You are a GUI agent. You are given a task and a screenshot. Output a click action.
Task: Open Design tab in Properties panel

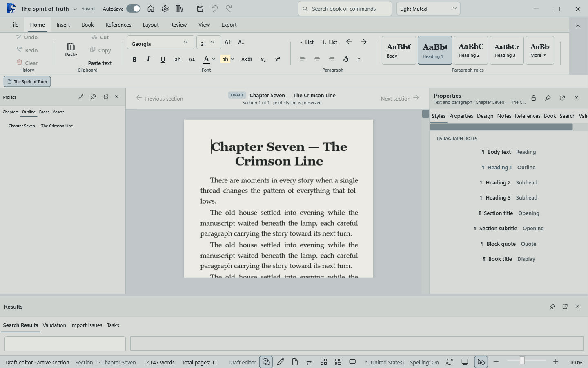pos(485,116)
